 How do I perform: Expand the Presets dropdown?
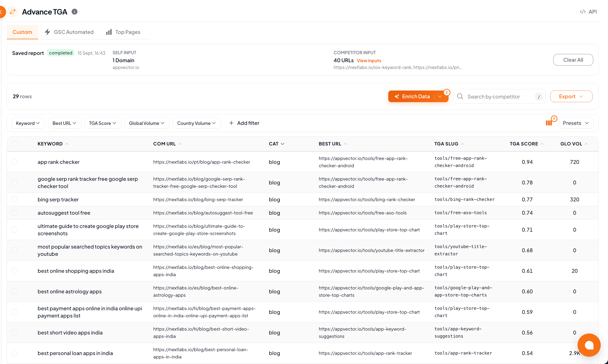(x=576, y=123)
